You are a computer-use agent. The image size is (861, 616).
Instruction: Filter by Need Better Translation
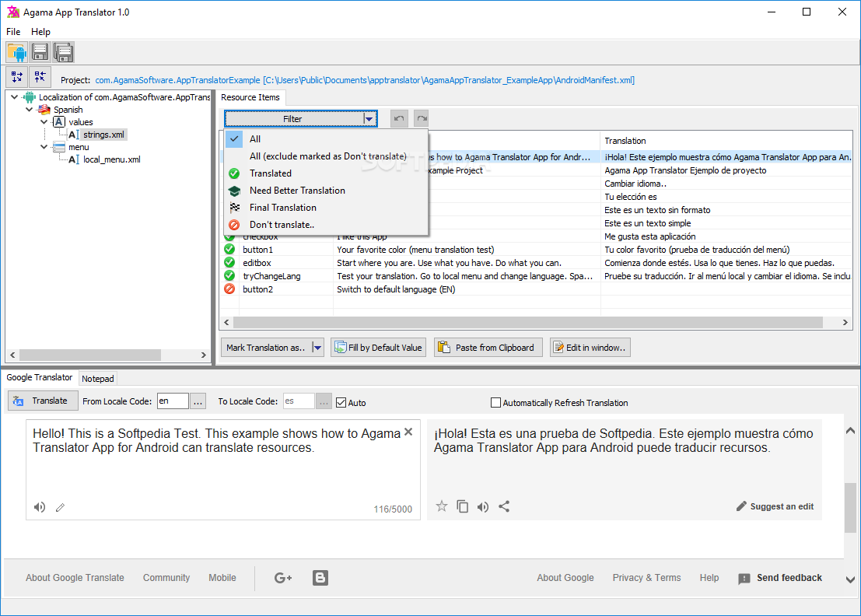click(326, 191)
